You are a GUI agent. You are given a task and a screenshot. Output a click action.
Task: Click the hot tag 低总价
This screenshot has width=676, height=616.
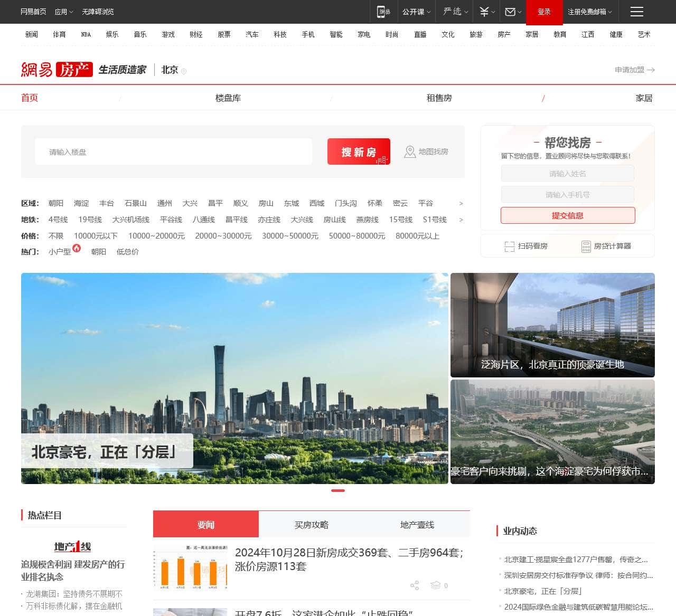coord(128,252)
